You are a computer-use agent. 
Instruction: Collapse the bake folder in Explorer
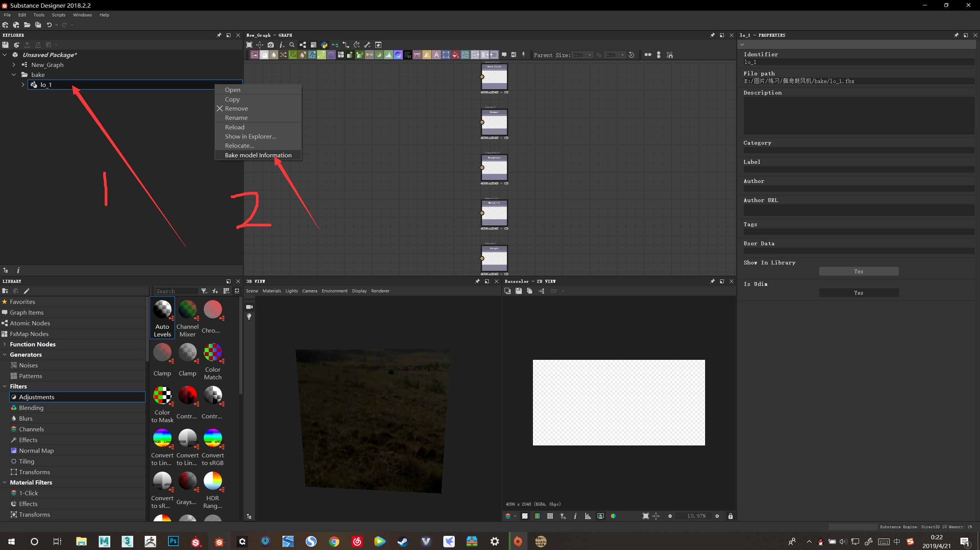click(14, 75)
